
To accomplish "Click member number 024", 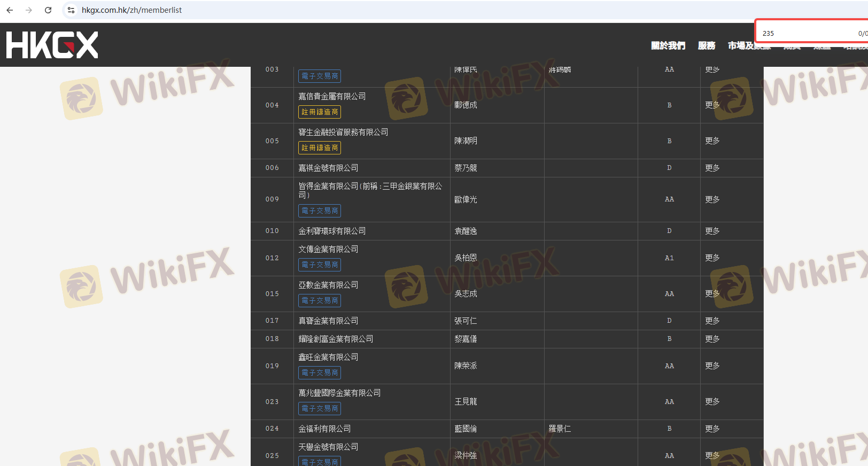I will [272, 429].
